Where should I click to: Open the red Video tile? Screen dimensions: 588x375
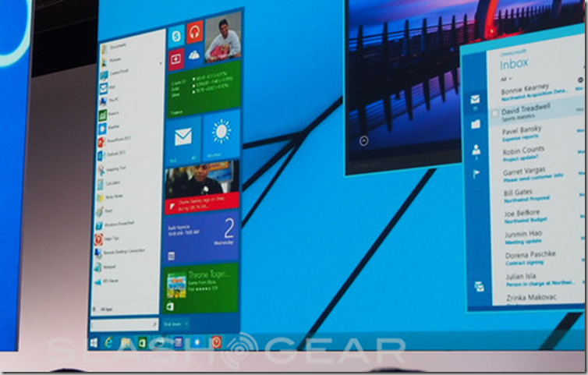pyautogui.click(x=176, y=59)
